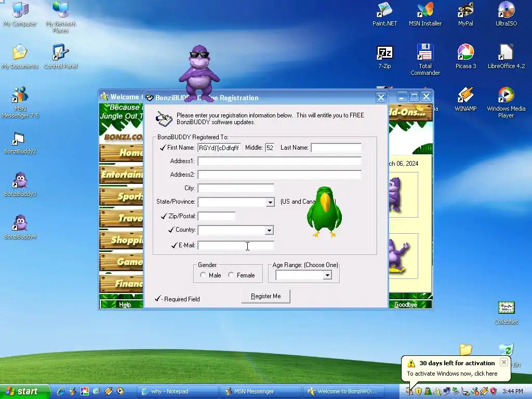Viewport: 532px width, 399px height.
Task: Switch to MSN Messenger taskbar button
Action: [x=261, y=392]
